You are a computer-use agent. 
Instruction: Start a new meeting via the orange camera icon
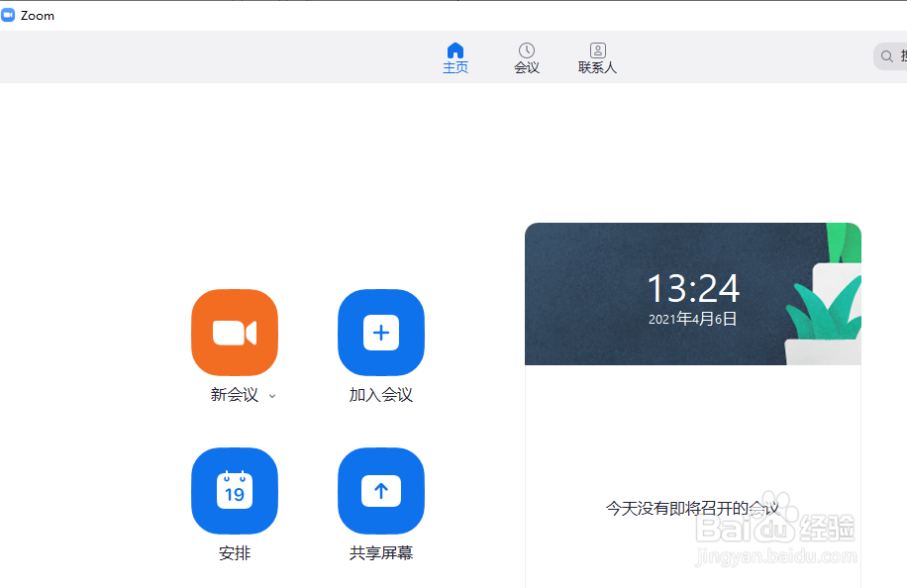(234, 333)
